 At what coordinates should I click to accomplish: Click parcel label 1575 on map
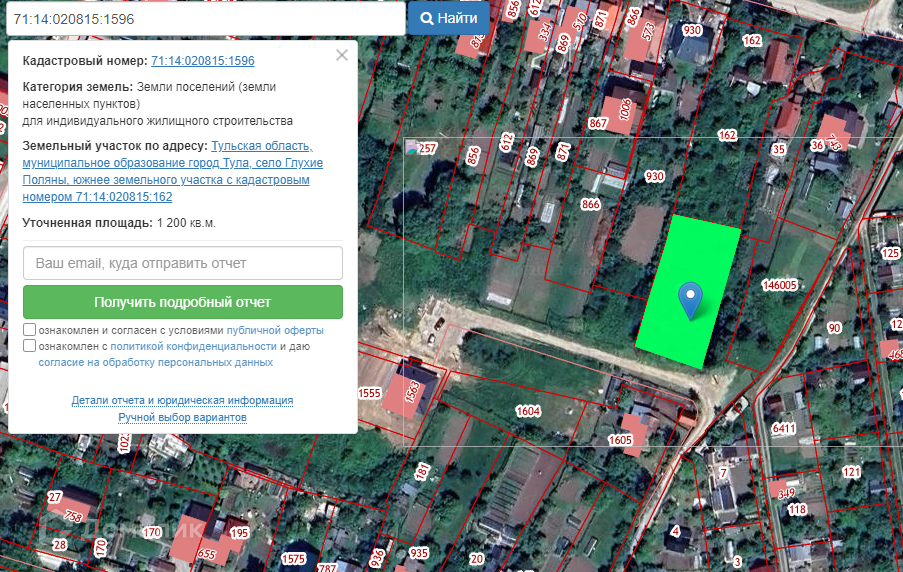pos(293,559)
